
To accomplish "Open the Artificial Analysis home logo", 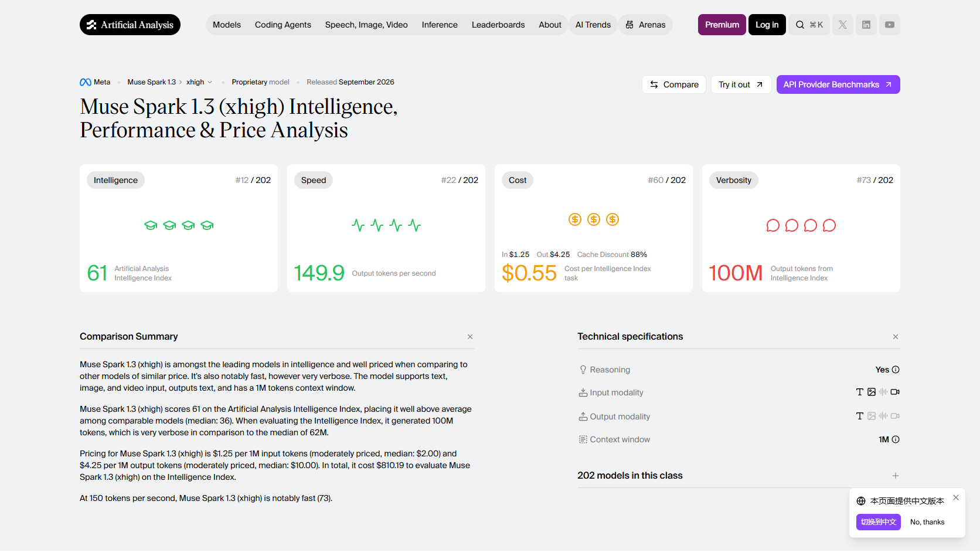I will pos(130,25).
